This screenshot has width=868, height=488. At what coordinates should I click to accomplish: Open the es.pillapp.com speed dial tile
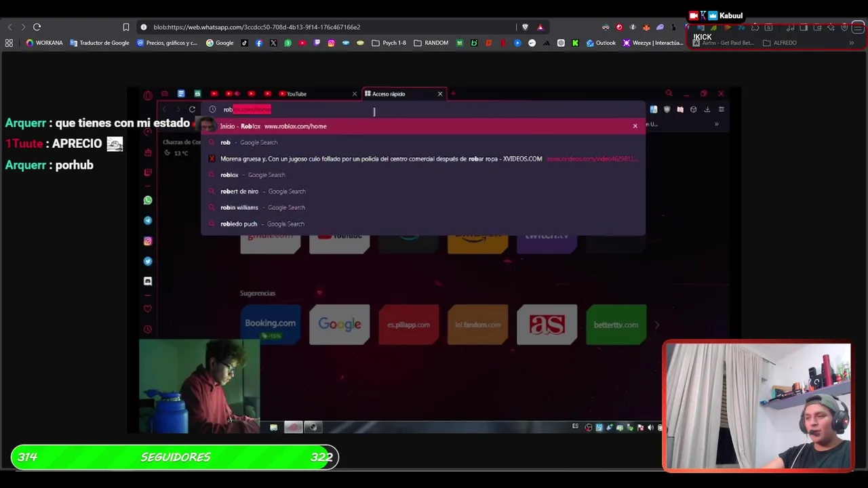[408, 325]
